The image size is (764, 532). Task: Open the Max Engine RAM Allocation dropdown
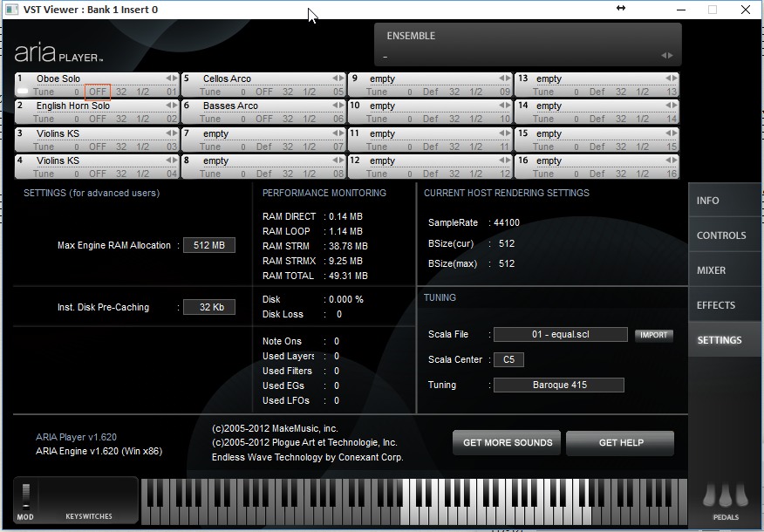208,245
